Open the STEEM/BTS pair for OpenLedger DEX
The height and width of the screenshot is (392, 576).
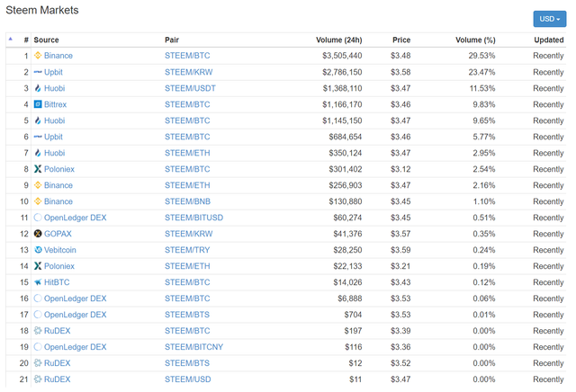[x=187, y=314]
